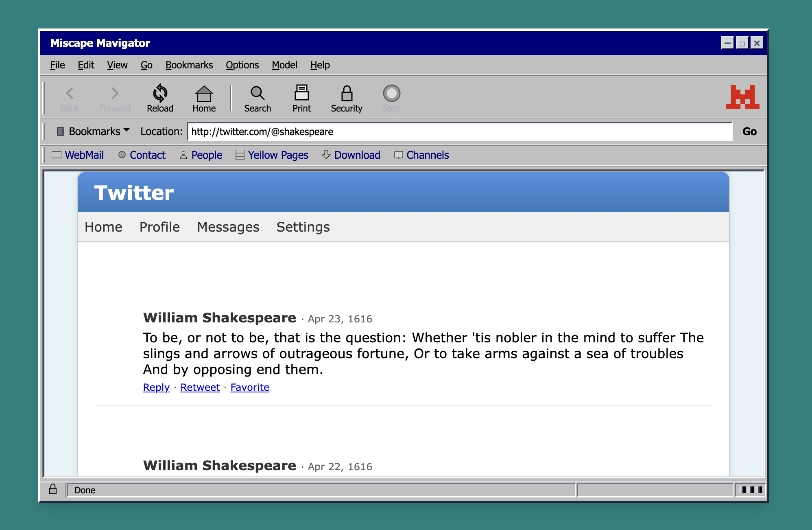Open the Model menu
The image size is (812, 530).
tap(284, 65)
